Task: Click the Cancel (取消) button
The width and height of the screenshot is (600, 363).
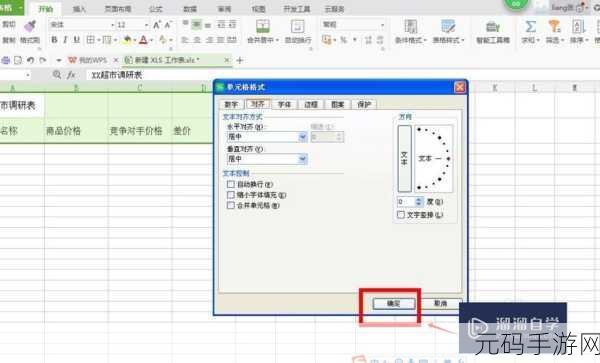Action: coord(440,304)
